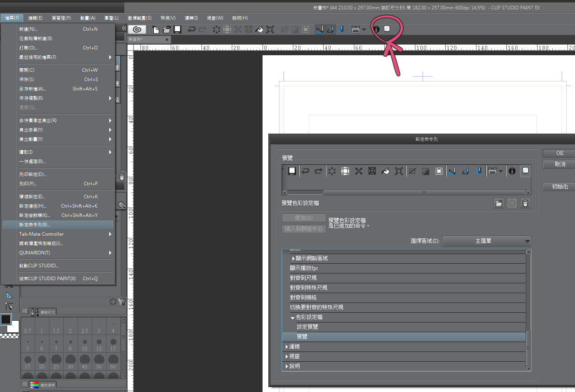
Task: Choose 環境設定(E) from the file menu
Action: click(58, 196)
